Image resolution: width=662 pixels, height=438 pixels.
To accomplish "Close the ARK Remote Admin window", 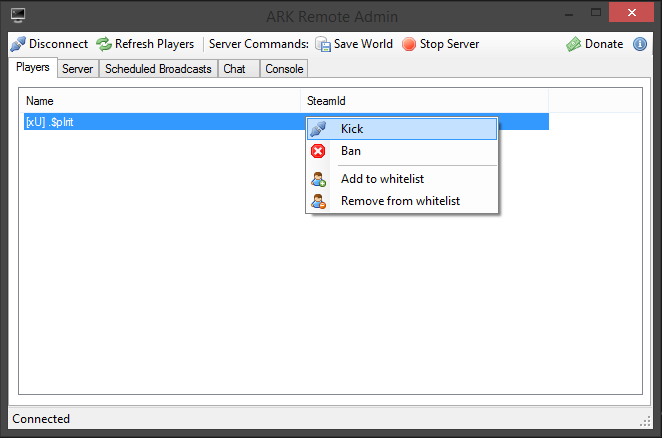I will click(x=631, y=13).
